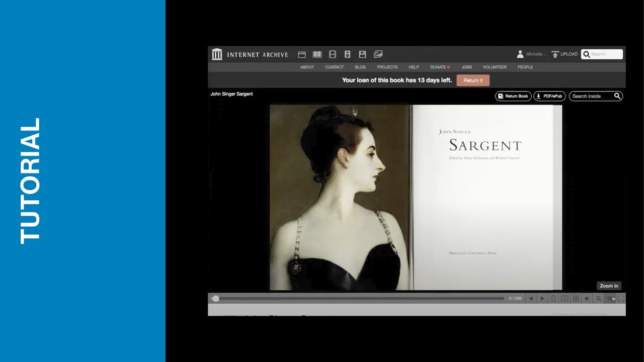Click the page navigation slider track
Viewport: 644px width, 362px height.
(x=357, y=299)
